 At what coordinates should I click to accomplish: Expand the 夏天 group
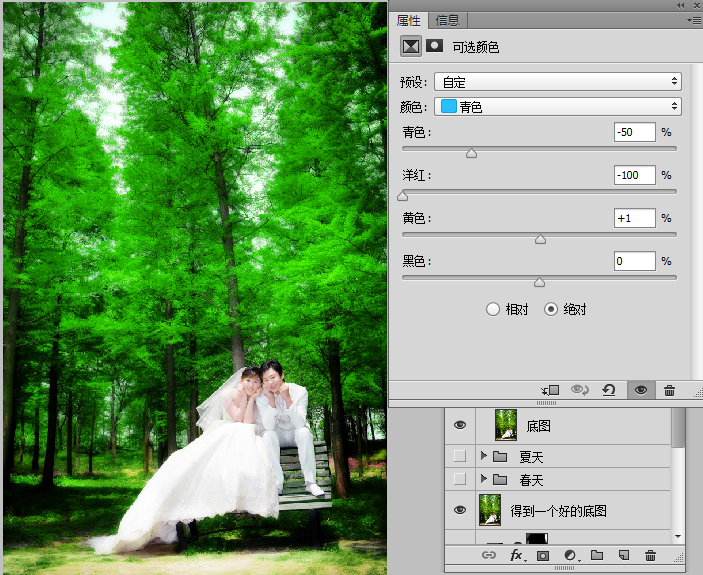click(x=483, y=456)
